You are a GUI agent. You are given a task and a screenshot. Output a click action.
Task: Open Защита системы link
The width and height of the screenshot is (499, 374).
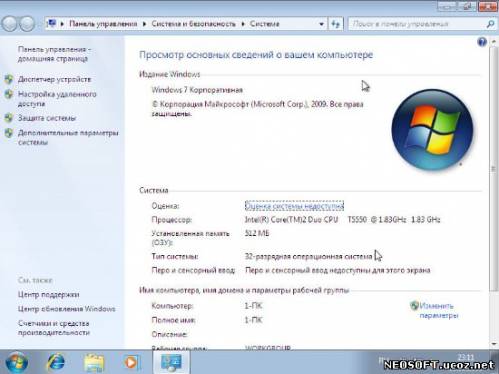coord(47,118)
